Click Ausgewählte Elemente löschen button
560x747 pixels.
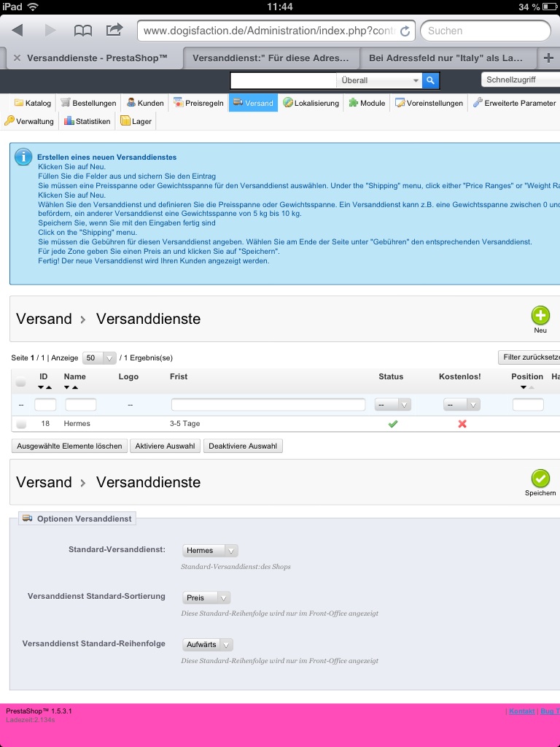69,446
